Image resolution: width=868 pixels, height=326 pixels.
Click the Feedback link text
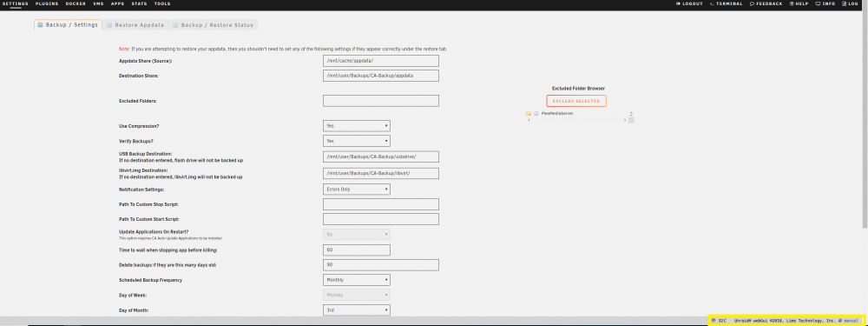click(769, 3)
